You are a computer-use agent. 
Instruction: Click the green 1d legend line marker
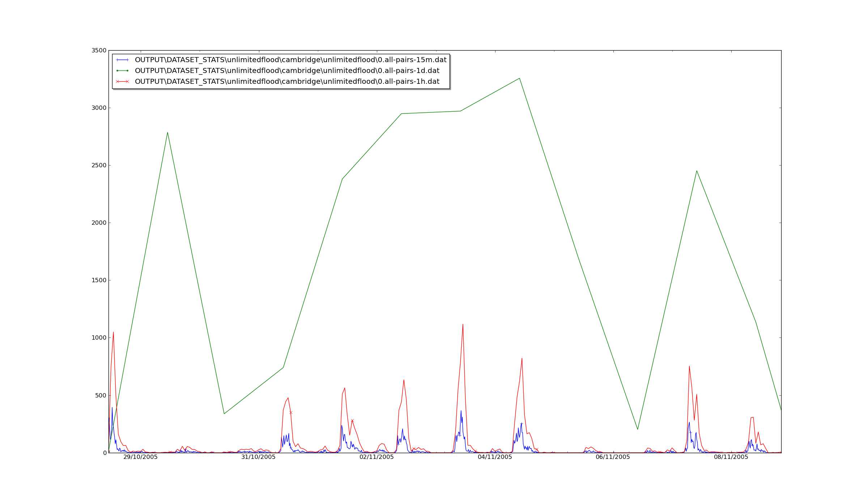122,71
